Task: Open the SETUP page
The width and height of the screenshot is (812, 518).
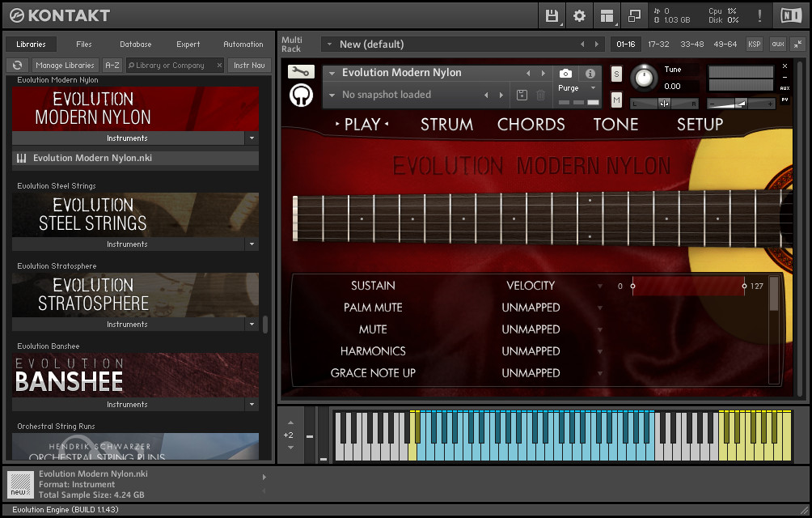Action: [x=700, y=125]
